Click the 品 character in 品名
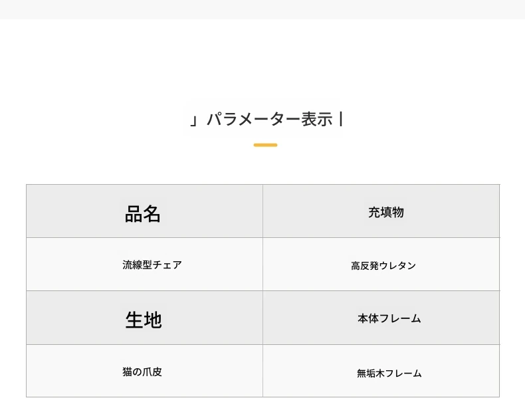 (x=134, y=214)
